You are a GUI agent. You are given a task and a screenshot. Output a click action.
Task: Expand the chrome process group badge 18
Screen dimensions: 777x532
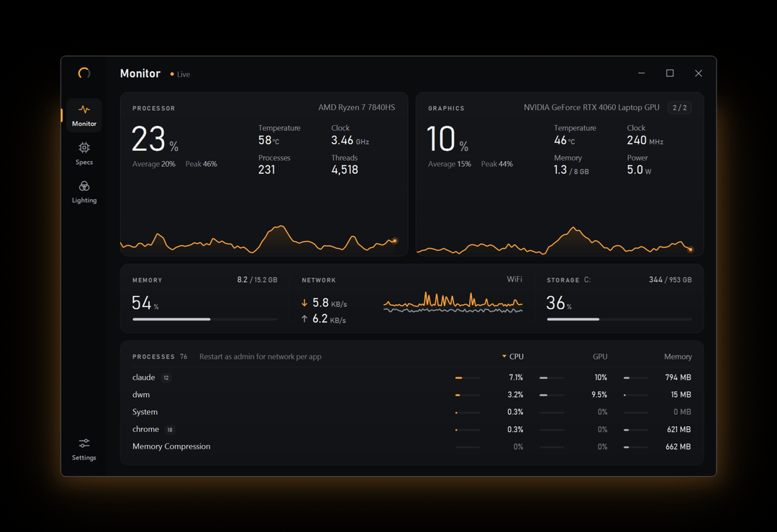pos(170,429)
